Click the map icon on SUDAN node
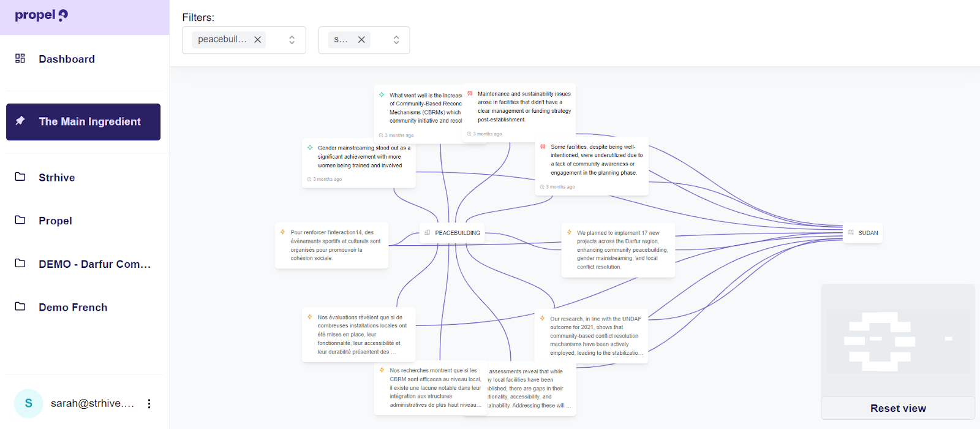The height and width of the screenshot is (429, 980). tap(851, 233)
